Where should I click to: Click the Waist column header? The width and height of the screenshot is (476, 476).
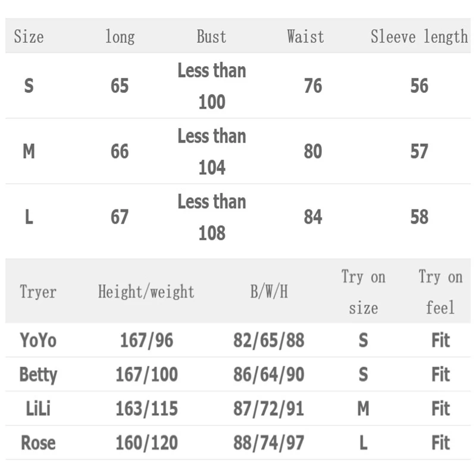click(x=305, y=37)
